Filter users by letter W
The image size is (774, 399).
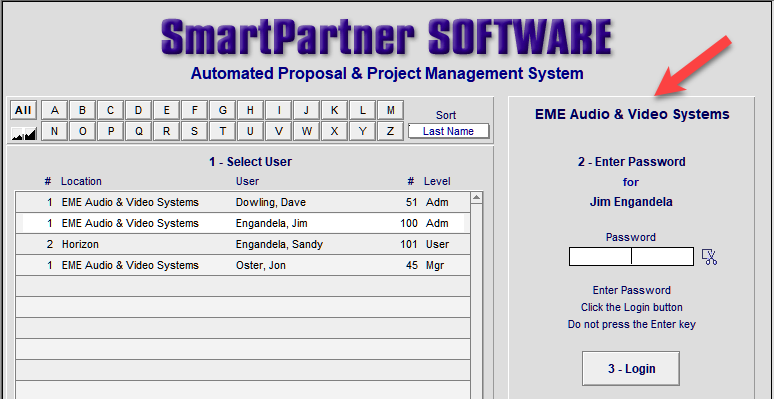click(x=307, y=131)
